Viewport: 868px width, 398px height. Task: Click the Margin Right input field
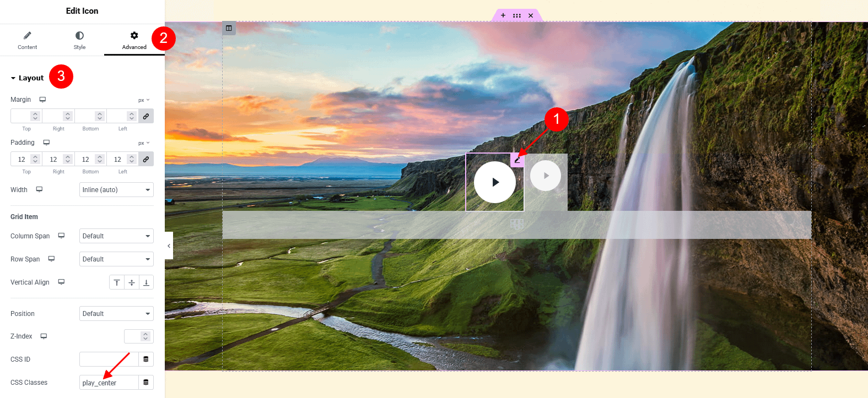pos(58,116)
